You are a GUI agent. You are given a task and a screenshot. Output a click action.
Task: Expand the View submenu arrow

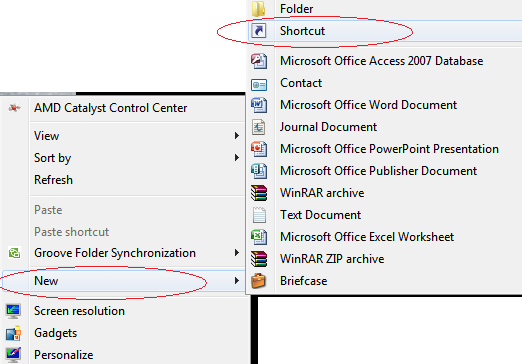pos(236,136)
